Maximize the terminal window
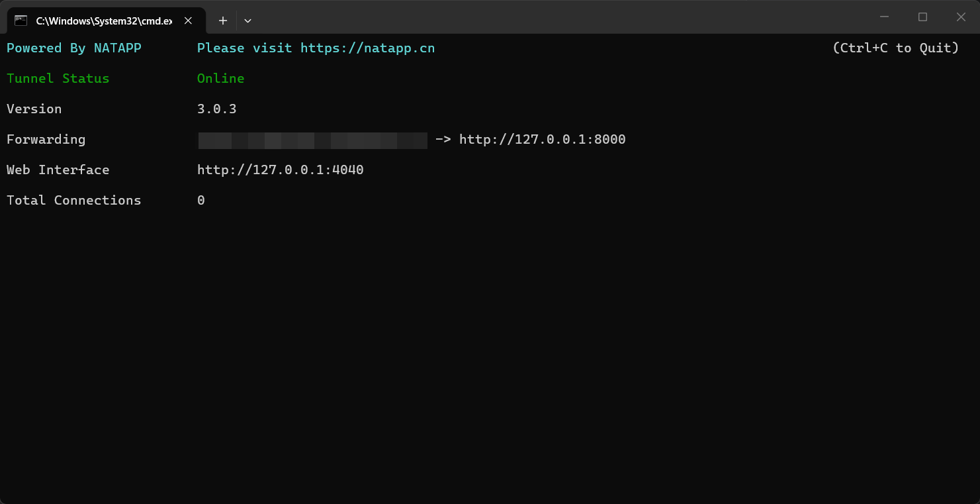The width and height of the screenshot is (980, 504). click(x=922, y=17)
